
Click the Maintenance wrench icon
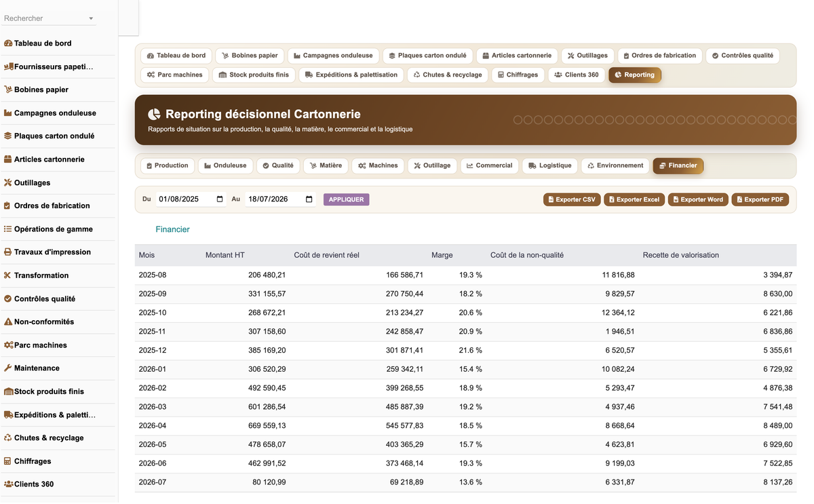click(x=8, y=368)
